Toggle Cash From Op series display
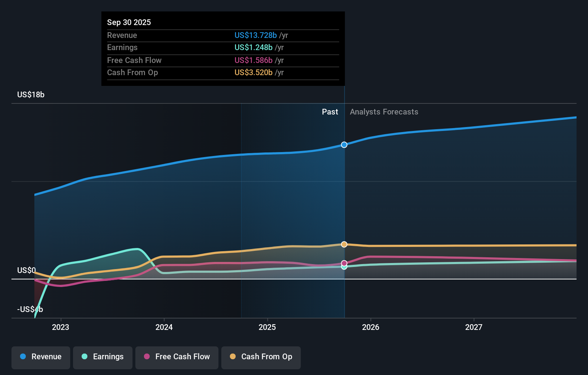The width and height of the screenshot is (588, 375). 261,357
